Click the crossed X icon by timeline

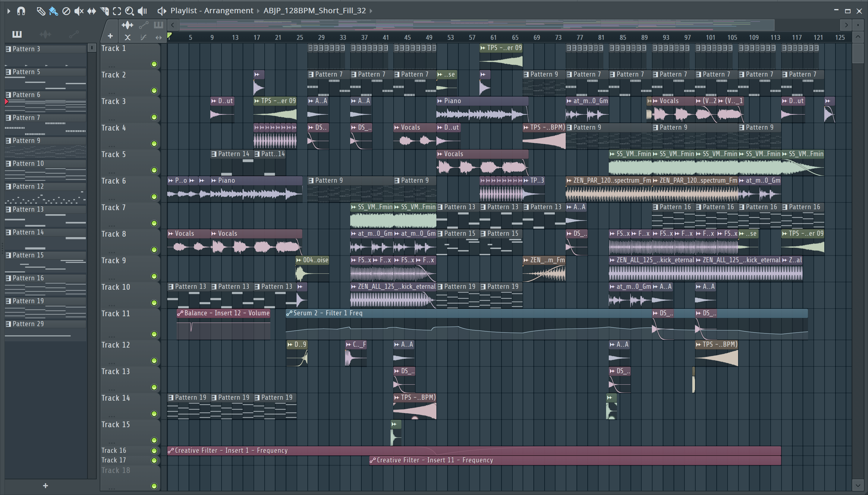127,37
